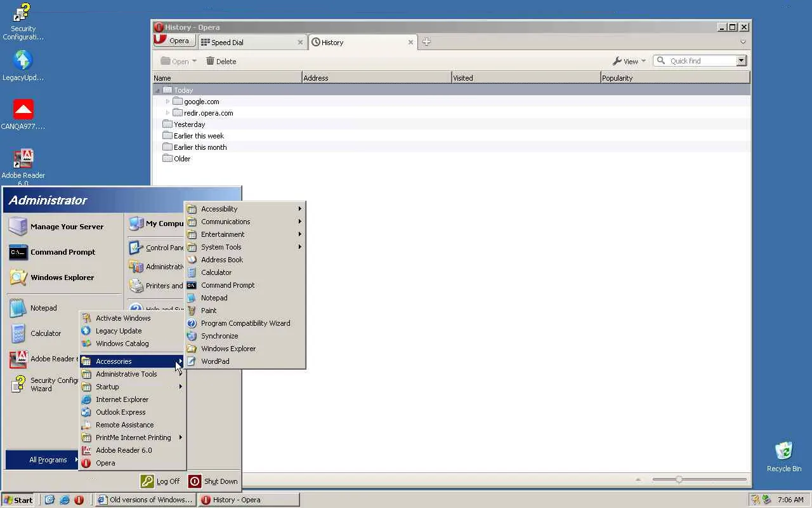Launch Outlook Express from All Programs
This screenshot has height=508, width=812.
pyautogui.click(x=133, y=412)
